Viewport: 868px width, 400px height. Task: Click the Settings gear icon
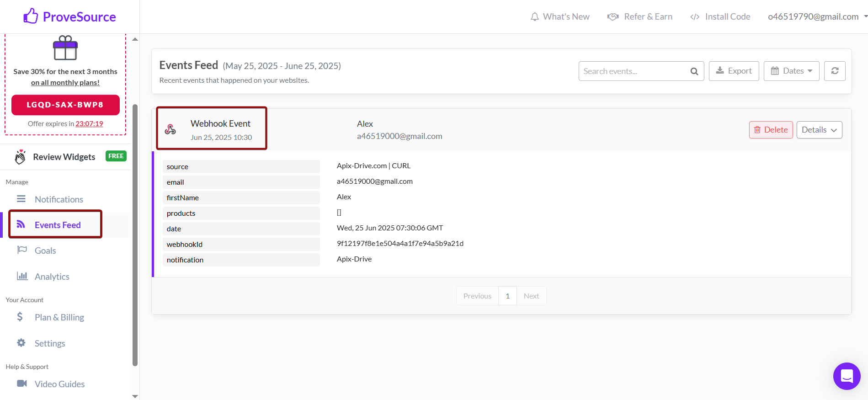tap(21, 342)
